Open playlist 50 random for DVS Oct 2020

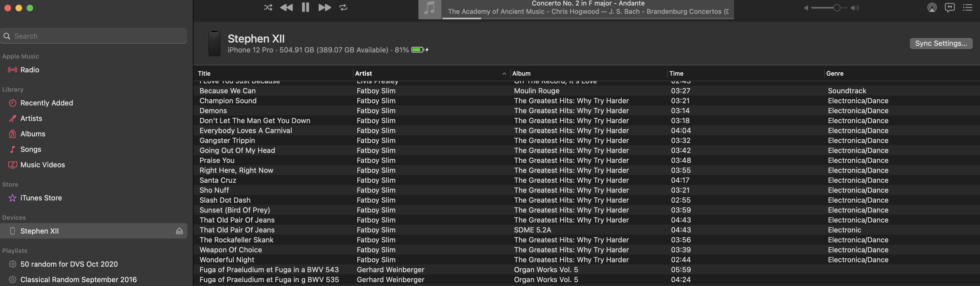pyautogui.click(x=69, y=264)
